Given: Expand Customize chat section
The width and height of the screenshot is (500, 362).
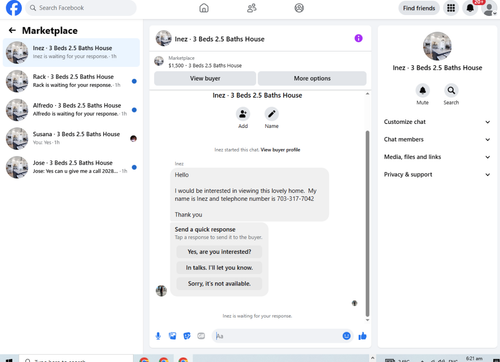Looking at the screenshot, I should click(x=437, y=122).
